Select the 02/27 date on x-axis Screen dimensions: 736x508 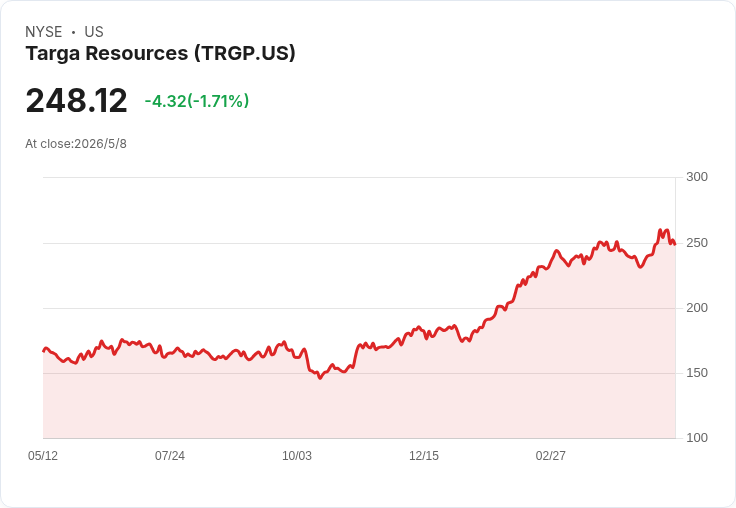[x=551, y=456]
